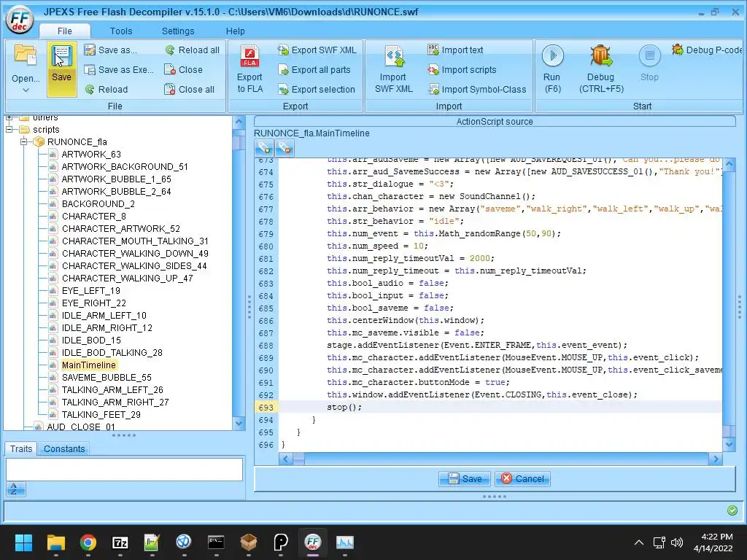Open the Tools ribbon tab
This screenshot has height=560, width=747.
(x=121, y=31)
